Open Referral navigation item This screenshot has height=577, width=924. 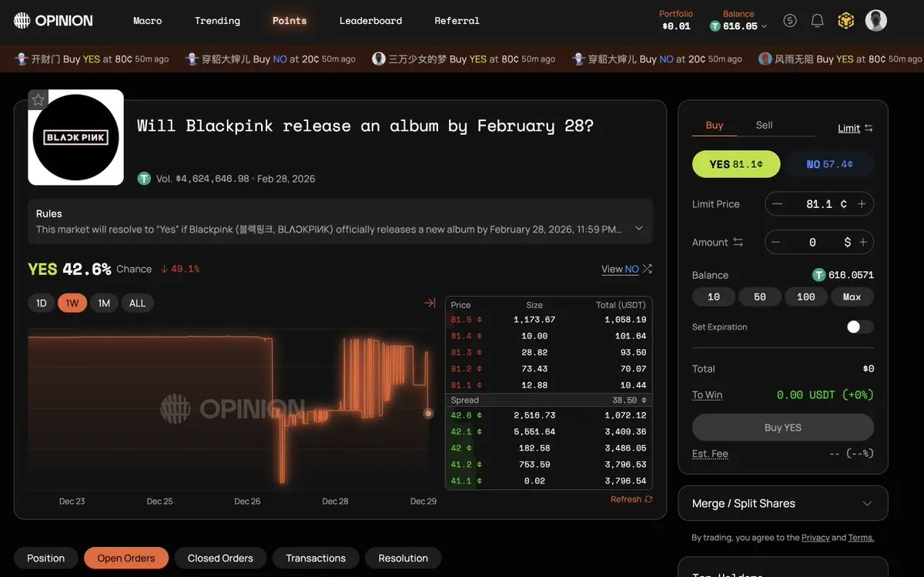click(x=457, y=21)
